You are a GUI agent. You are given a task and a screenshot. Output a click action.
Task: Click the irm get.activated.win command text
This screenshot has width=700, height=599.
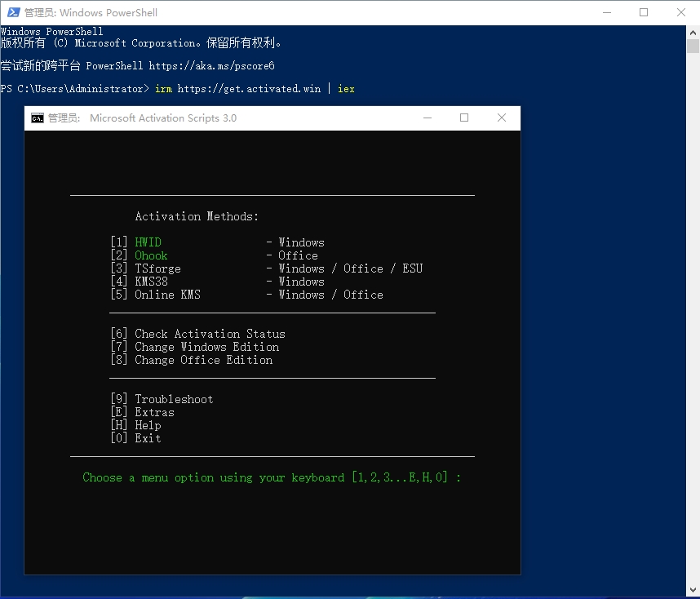pos(237,89)
